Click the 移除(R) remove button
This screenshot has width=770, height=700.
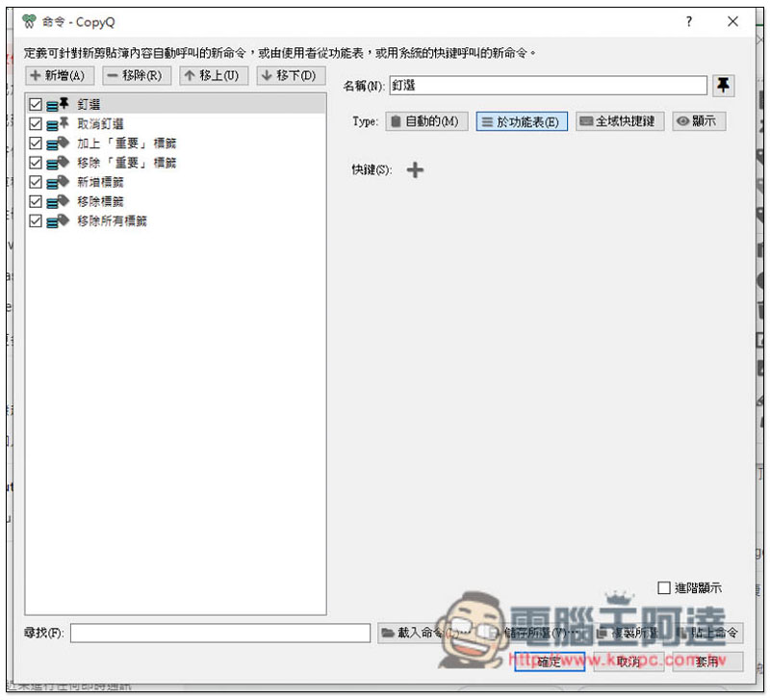137,76
